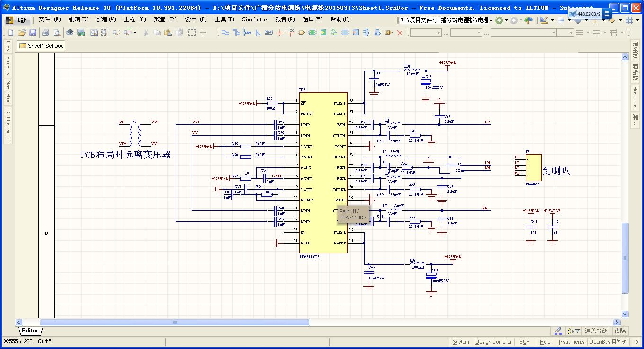
Task: Place a No ERC red X marker
Action: [400, 33]
